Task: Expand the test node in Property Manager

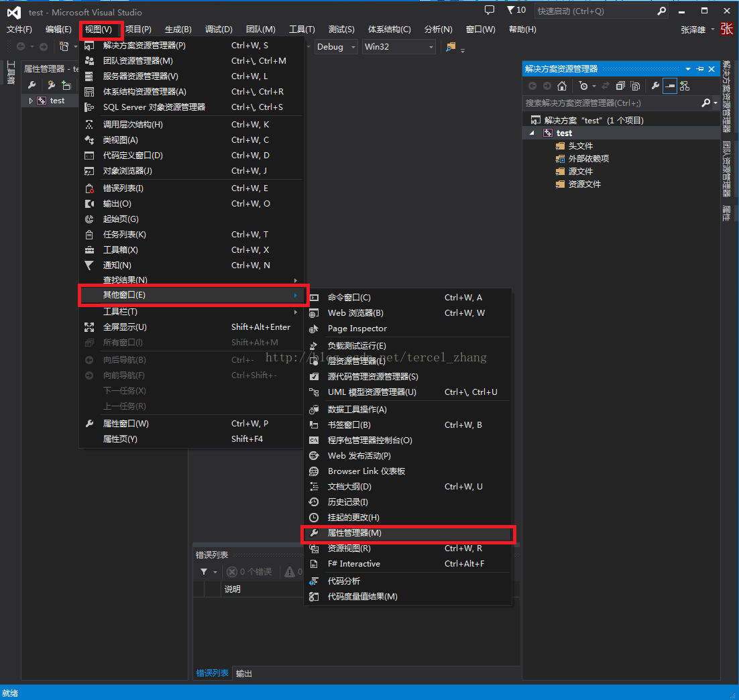Action: pos(31,101)
